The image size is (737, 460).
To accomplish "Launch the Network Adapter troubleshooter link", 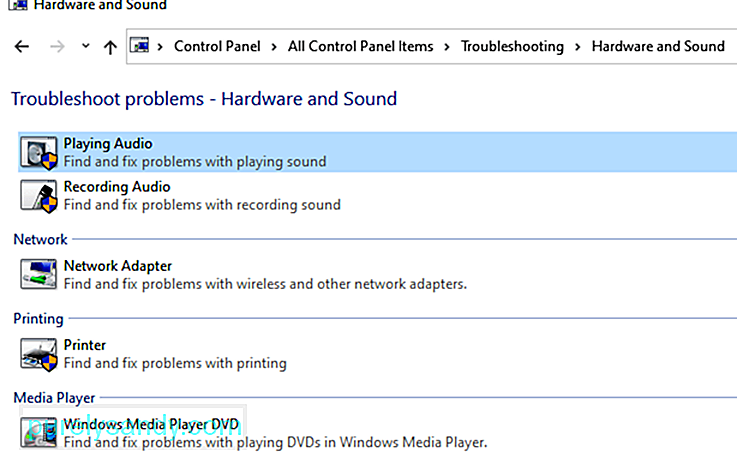I will (118, 266).
